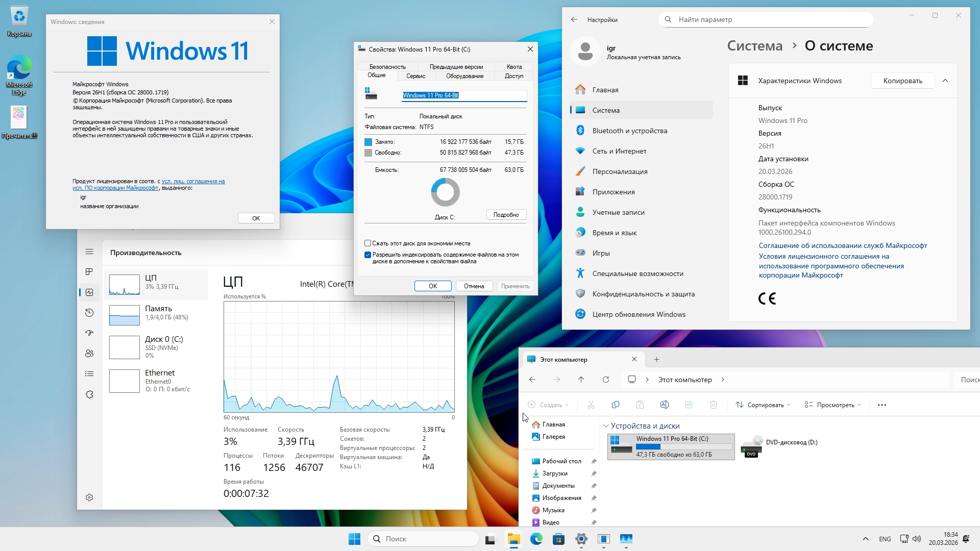Collapse the Устройства и диски group

click(606, 426)
